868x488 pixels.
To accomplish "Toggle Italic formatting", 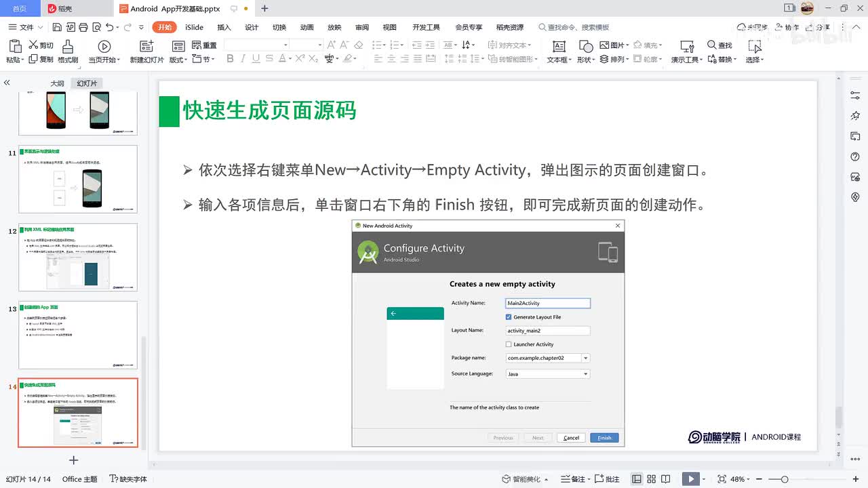I will (242, 59).
